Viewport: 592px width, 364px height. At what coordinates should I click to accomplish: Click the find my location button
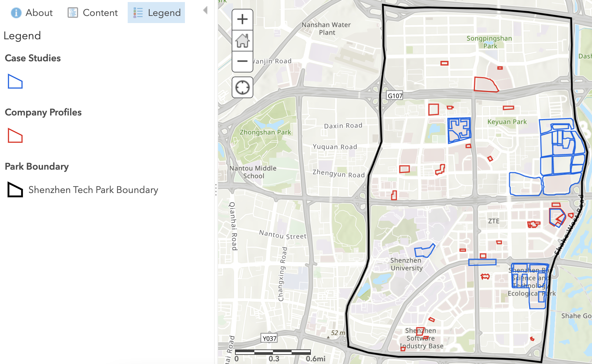(242, 87)
